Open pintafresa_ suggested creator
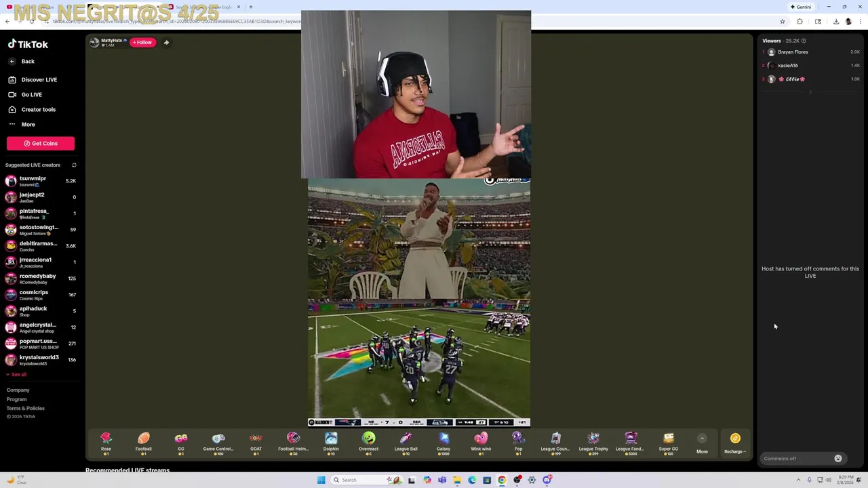Screen dimensions: 868x488 41,213
